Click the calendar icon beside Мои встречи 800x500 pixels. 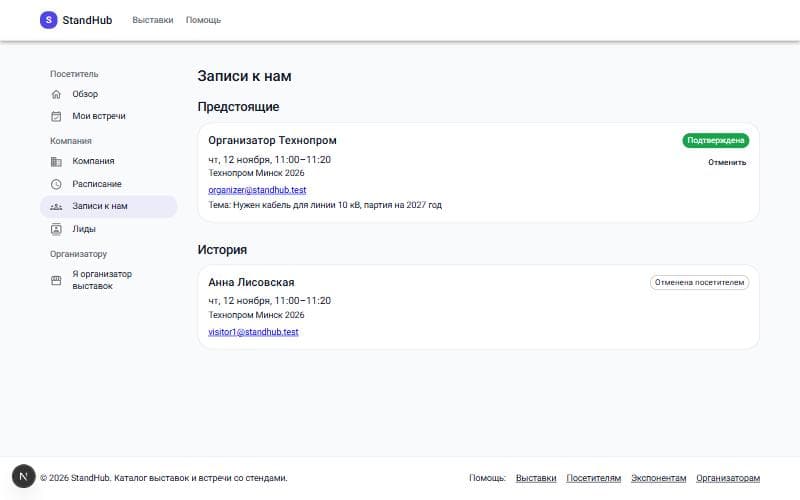click(x=56, y=116)
